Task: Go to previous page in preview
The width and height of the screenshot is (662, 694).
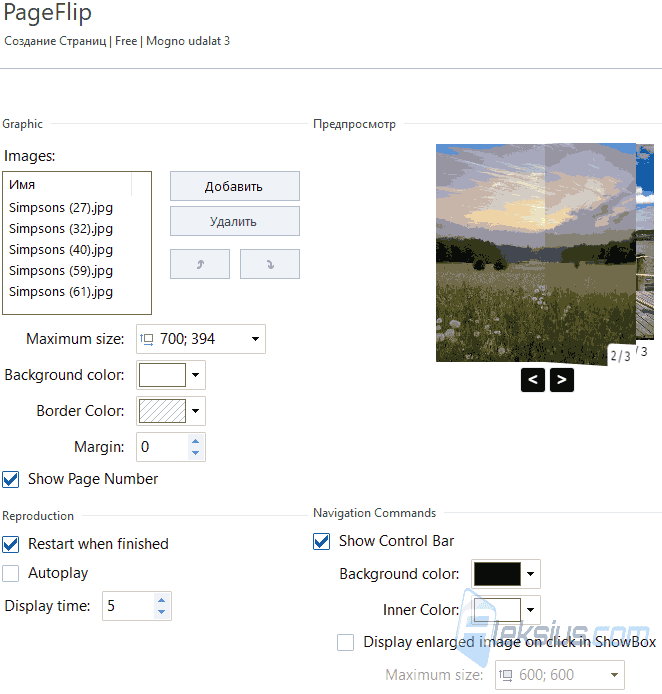Action: 533,380
